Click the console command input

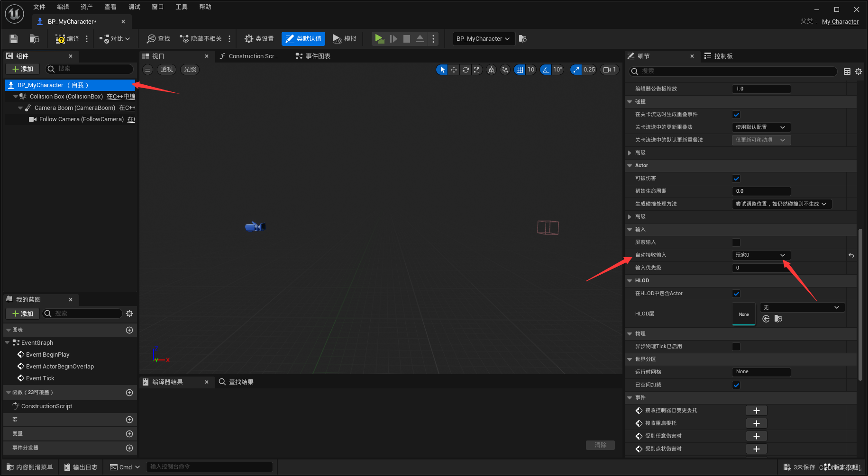209,467
